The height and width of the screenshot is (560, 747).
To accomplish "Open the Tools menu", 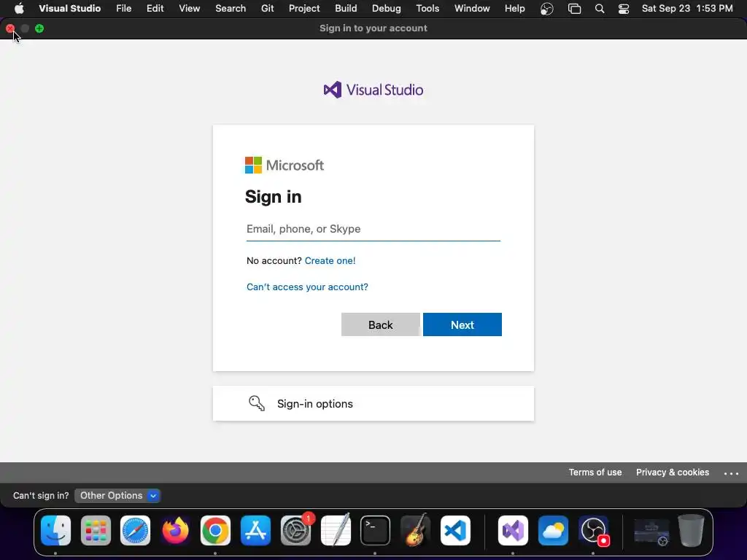I will point(427,8).
